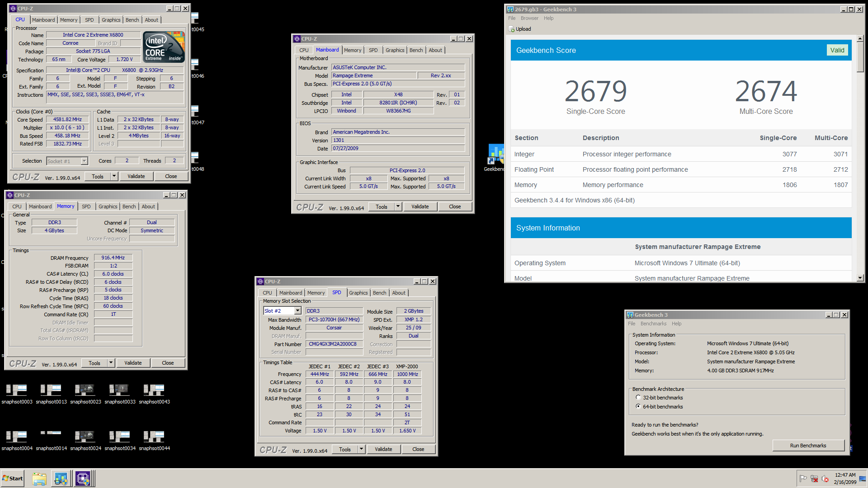This screenshot has height=488, width=868.
Task: Click the CPU-Z Memory window title icon
Action: coord(10,195)
